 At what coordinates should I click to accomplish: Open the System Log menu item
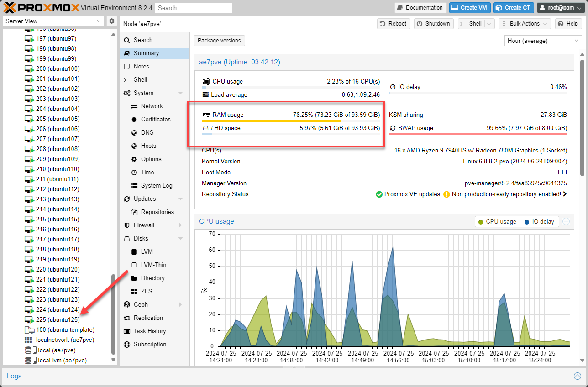point(156,185)
